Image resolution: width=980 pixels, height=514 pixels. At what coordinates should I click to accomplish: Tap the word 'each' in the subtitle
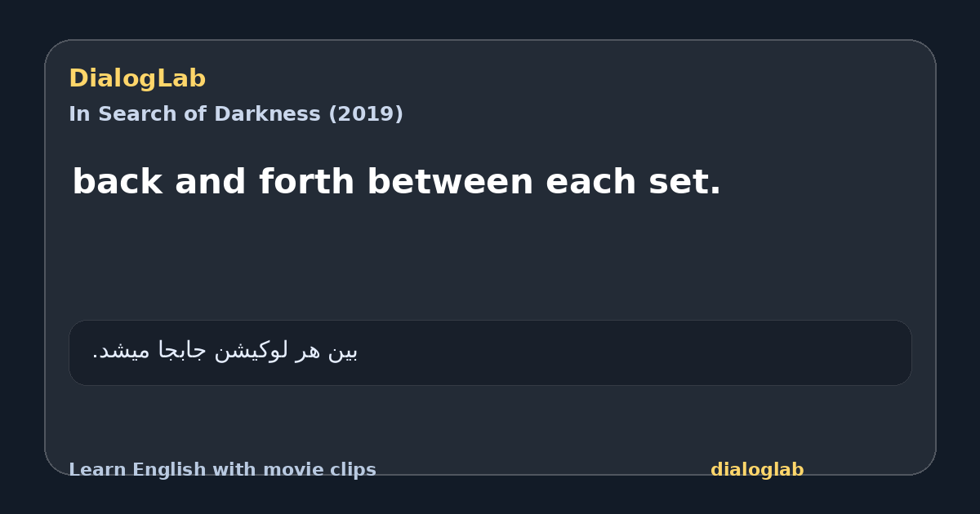coord(584,182)
